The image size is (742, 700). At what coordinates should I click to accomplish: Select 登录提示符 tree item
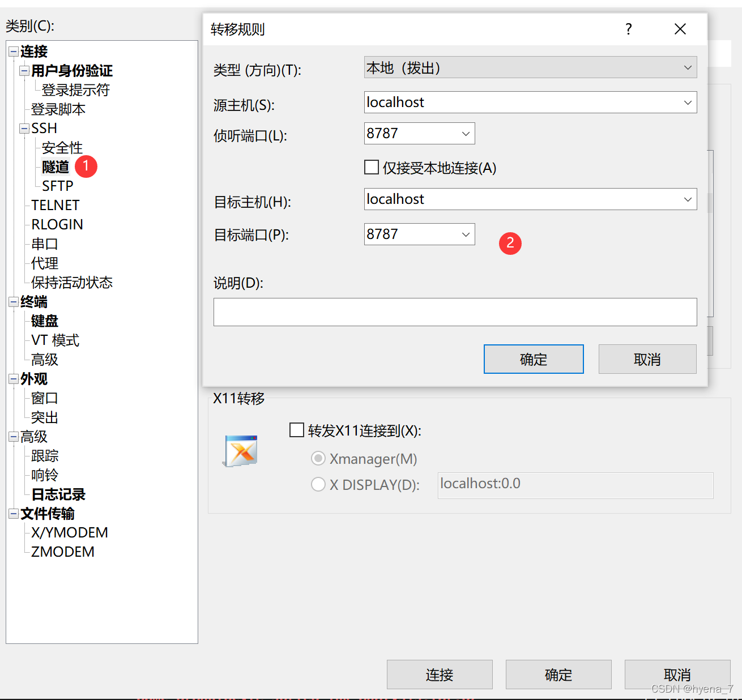76,90
